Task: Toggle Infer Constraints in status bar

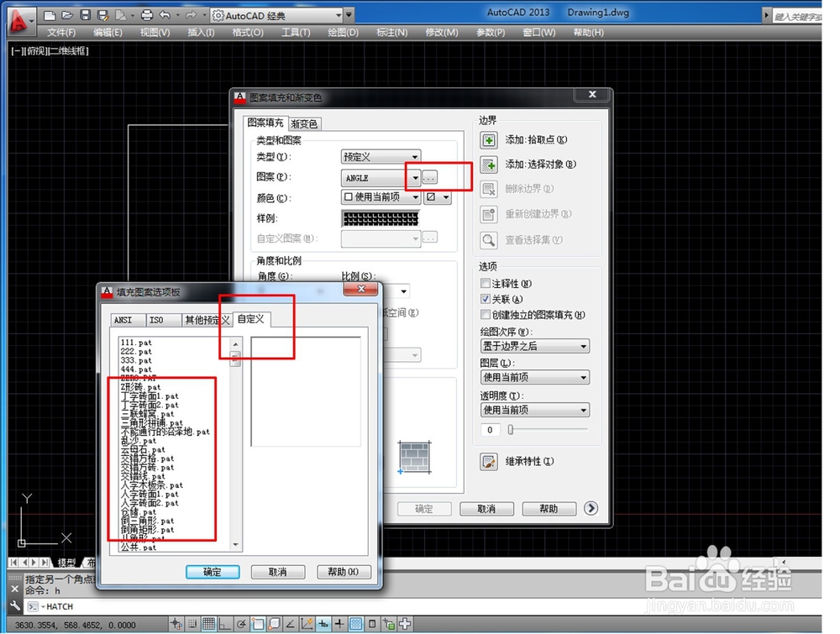Action: (176, 624)
